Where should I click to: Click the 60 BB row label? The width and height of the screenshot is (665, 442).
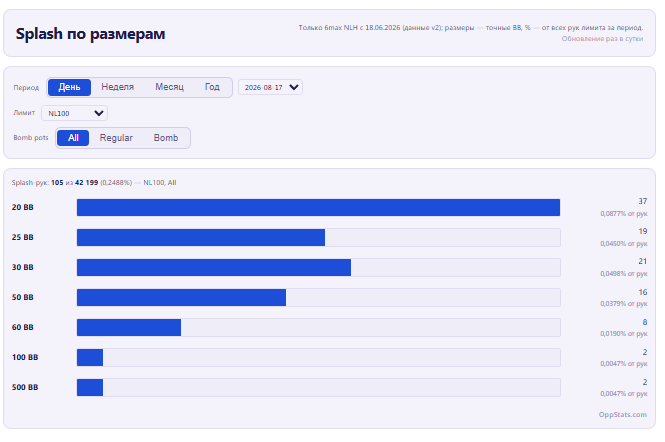(22, 327)
